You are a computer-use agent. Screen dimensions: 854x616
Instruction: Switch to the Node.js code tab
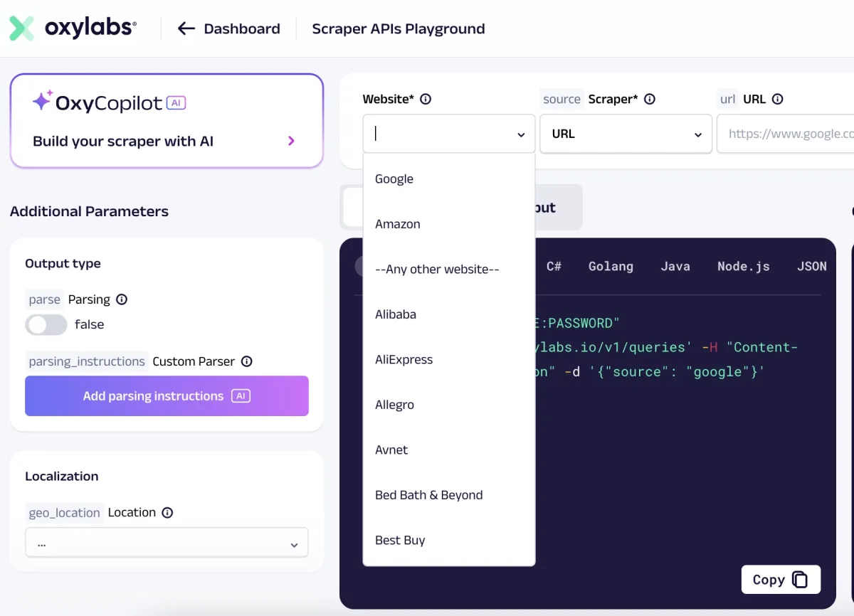tap(744, 266)
